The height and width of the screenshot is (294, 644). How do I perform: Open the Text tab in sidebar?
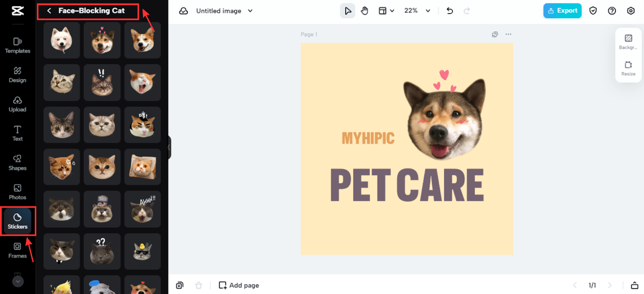click(18, 133)
